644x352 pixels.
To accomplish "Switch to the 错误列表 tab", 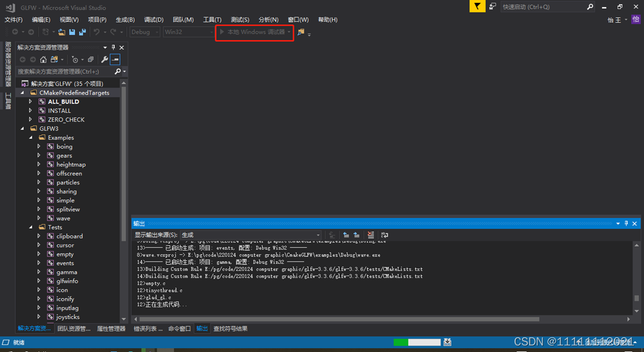I will pos(148,328).
